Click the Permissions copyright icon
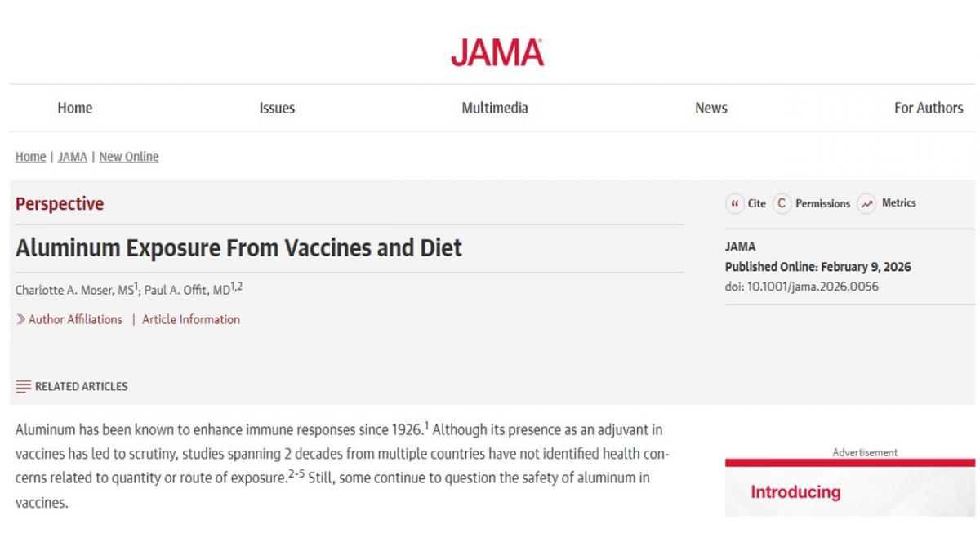980x551 pixels. click(x=782, y=204)
